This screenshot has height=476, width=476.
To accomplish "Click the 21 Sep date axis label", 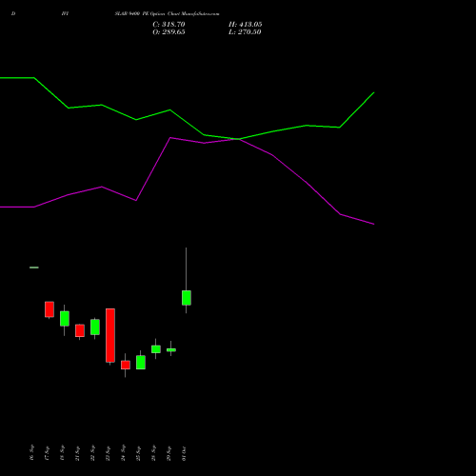I will (x=77, y=453).
